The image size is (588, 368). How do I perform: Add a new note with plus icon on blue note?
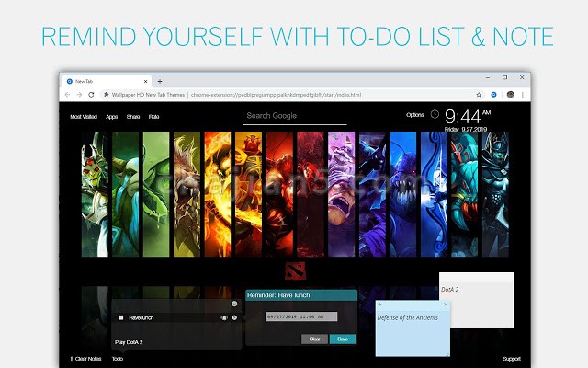[379, 305]
